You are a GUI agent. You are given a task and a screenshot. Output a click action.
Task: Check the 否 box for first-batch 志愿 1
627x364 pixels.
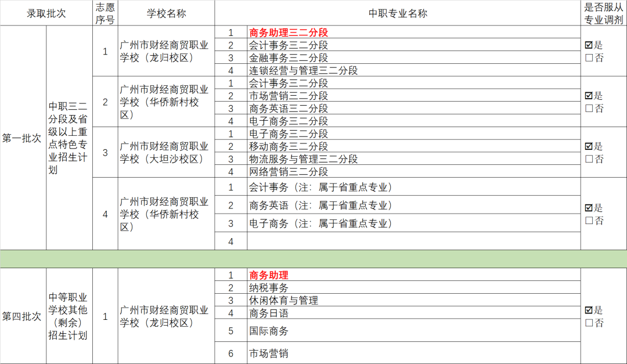tap(589, 57)
